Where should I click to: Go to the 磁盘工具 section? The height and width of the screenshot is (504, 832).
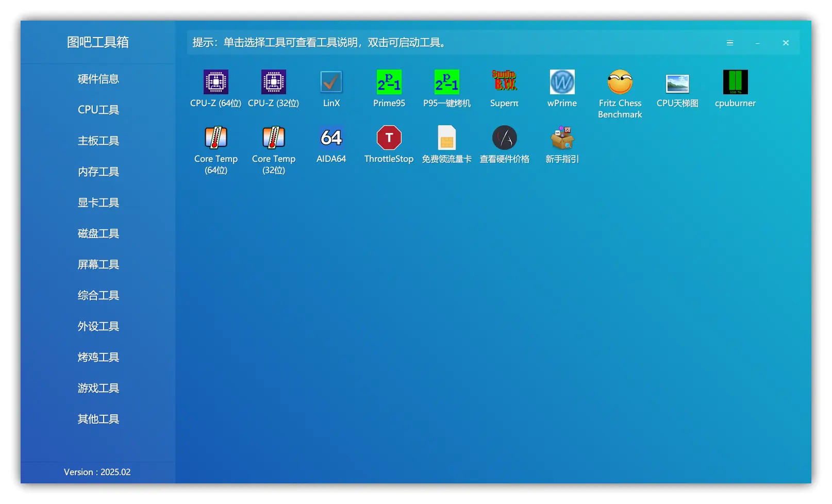click(98, 233)
